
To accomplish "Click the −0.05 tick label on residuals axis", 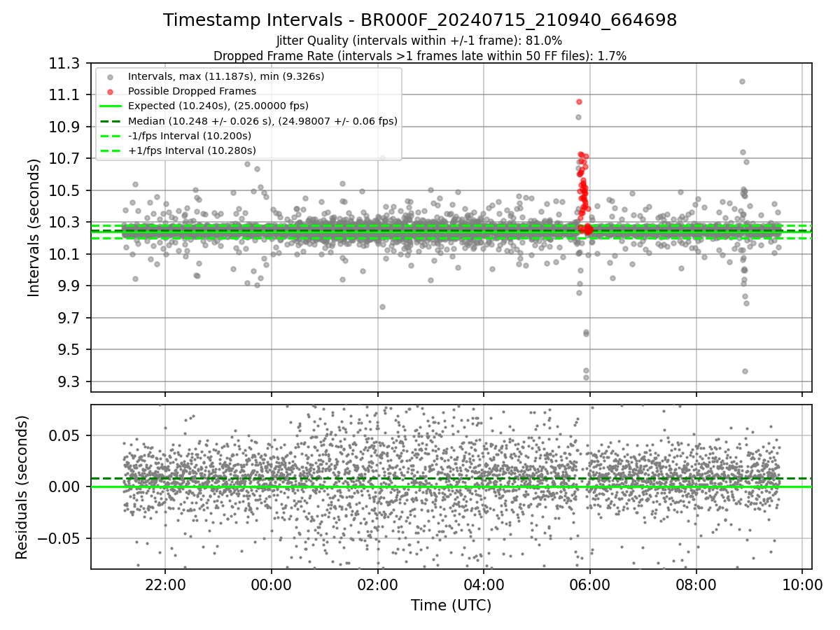I will 58,538.
